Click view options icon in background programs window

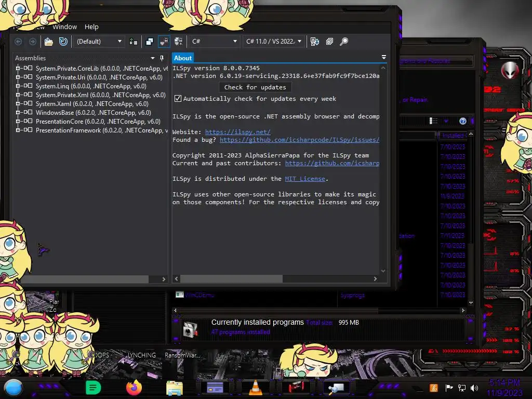433,121
